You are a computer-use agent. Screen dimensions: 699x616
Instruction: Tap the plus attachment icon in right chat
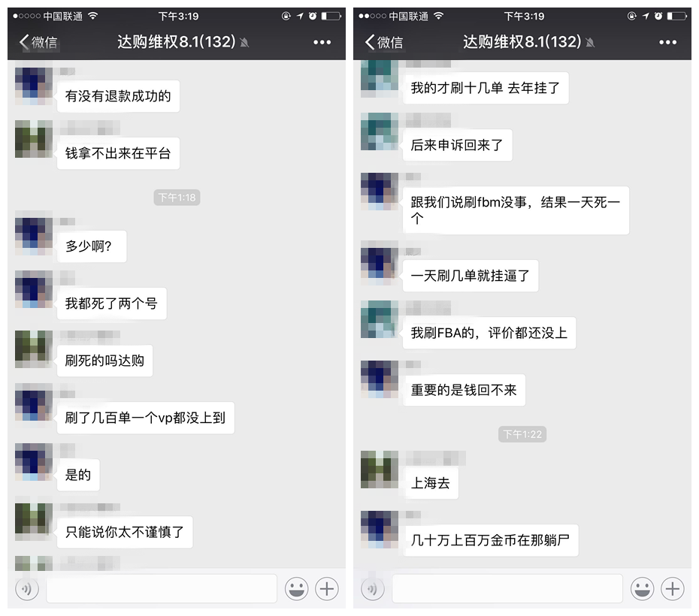point(672,589)
